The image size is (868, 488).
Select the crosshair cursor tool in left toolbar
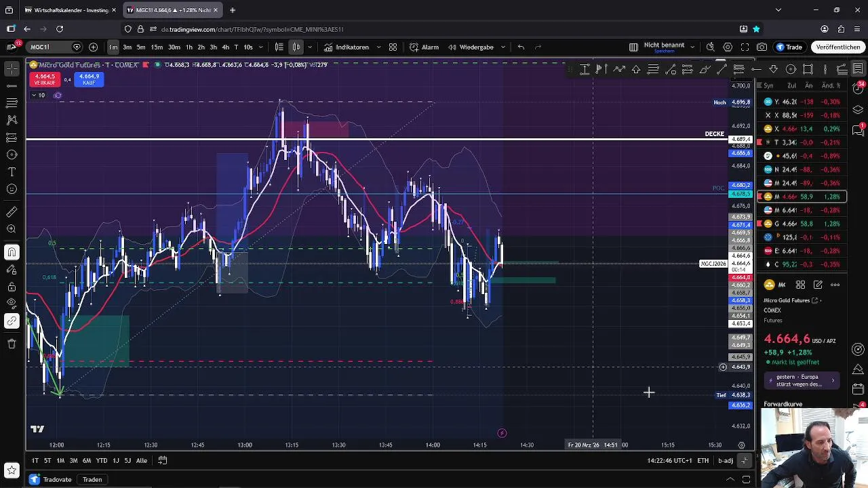12,69
